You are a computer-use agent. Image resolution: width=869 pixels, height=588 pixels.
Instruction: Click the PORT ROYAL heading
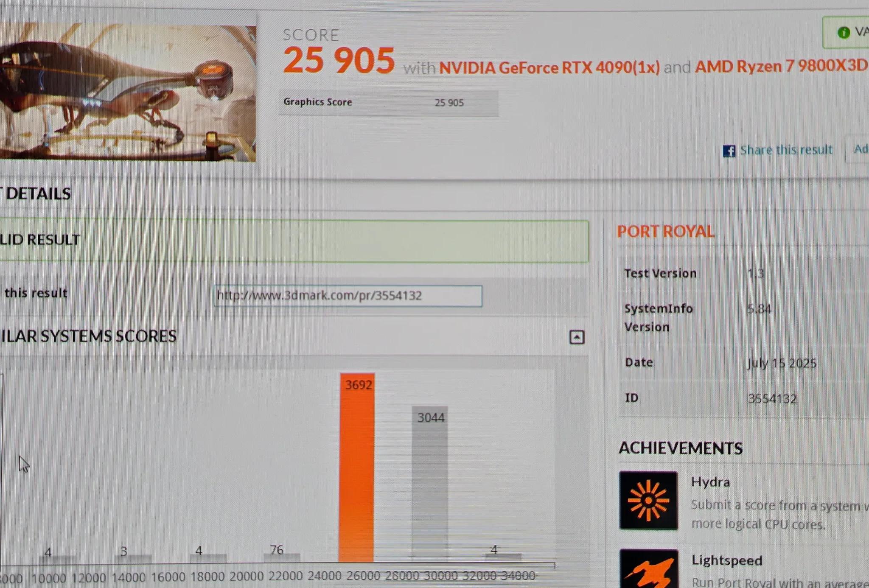[665, 232]
